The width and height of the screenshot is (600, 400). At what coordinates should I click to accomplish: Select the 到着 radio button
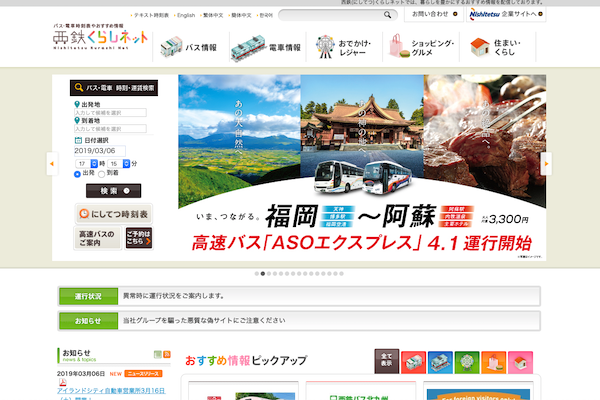click(101, 174)
